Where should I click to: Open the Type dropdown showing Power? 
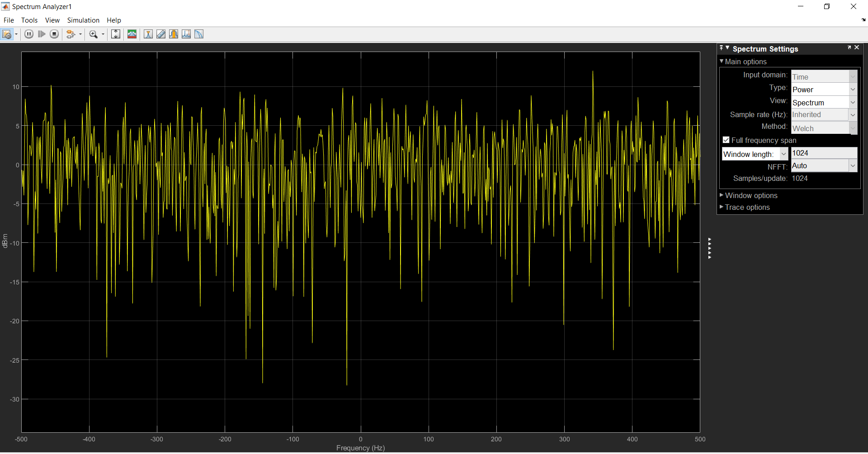coord(824,90)
